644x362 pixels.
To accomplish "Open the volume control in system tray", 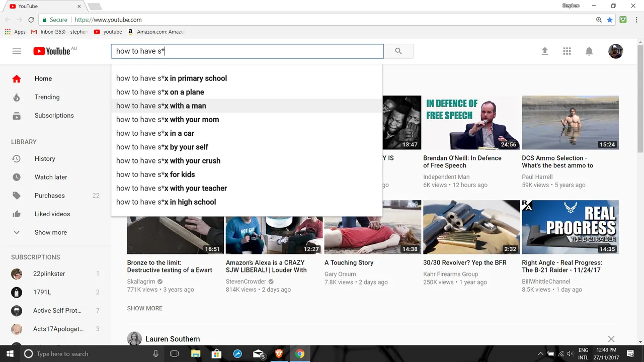I will 571,354.
